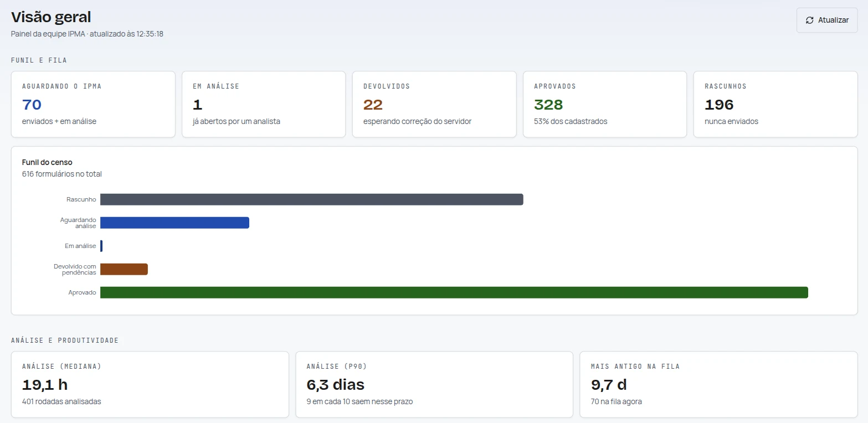Click the "RASCUNHOS" card title

click(726, 86)
